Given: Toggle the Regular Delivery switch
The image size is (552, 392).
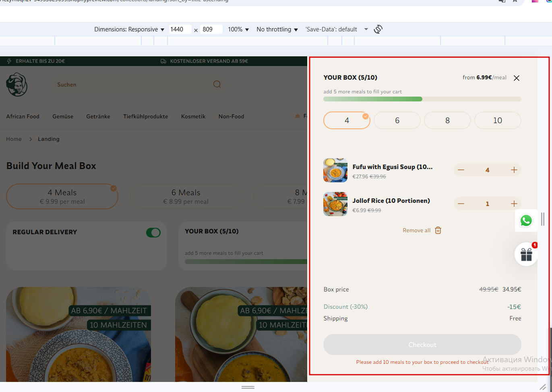Looking at the screenshot, I should click(x=153, y=233).
